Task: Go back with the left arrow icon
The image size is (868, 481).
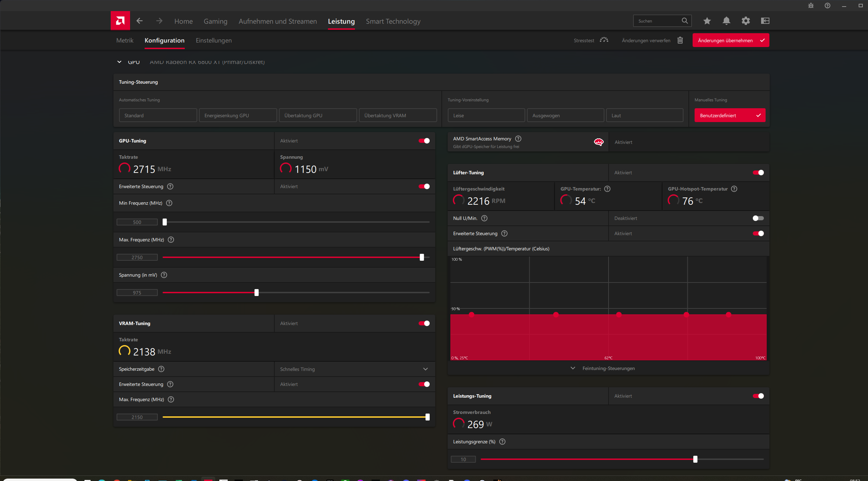Action: tap(139, 21)
